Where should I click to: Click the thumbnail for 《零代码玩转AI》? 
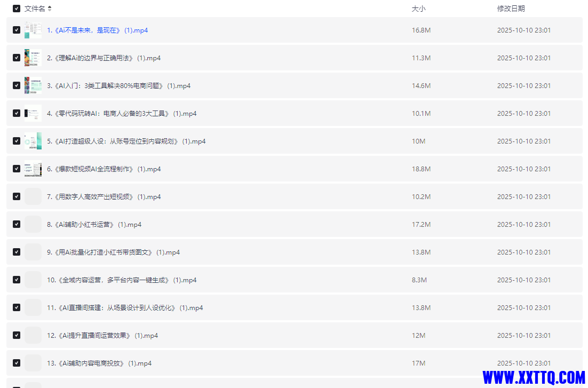pyautogui.click(x=33, y=113)
